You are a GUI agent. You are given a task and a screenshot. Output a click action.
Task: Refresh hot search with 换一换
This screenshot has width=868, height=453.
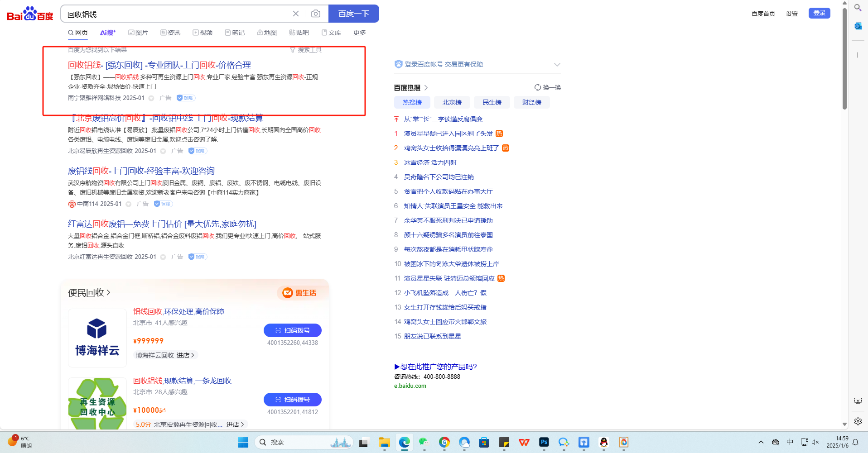point(548,87)
